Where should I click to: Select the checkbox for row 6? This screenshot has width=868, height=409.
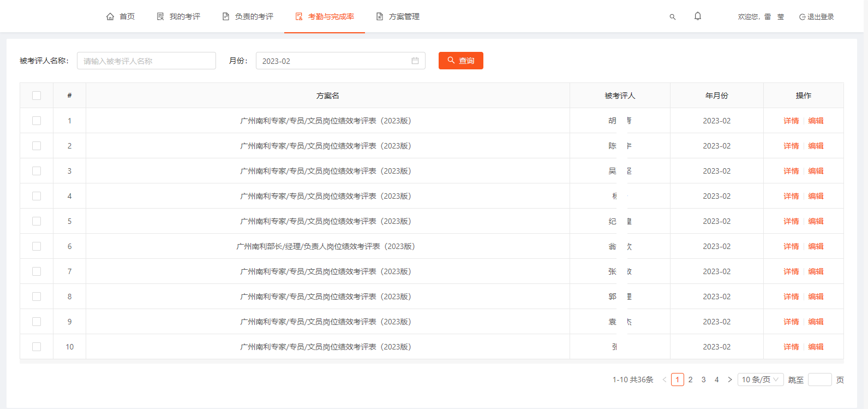(x=37, y=246)
